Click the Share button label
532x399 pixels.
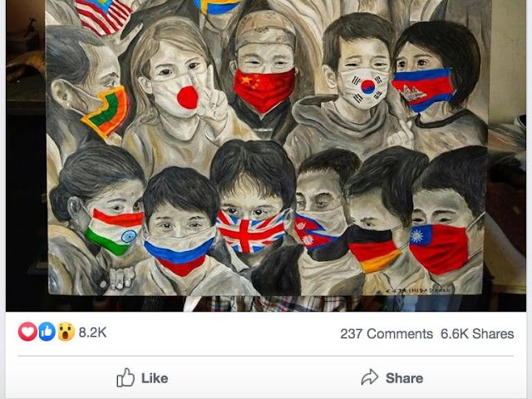tap(405, 378)
